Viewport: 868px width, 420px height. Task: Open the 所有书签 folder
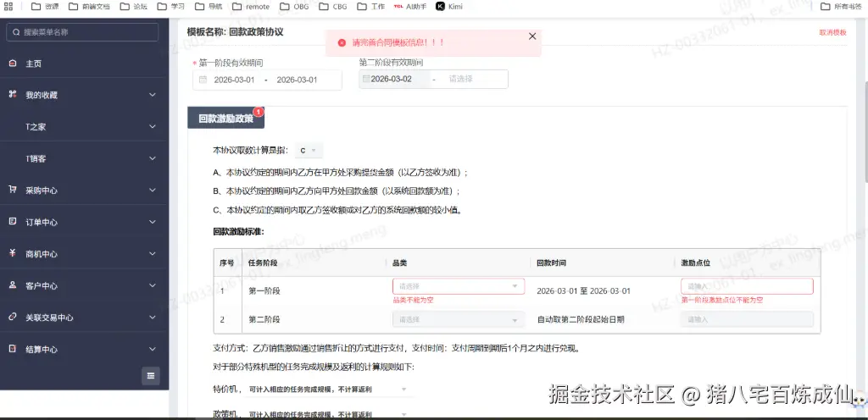[841, 7]
